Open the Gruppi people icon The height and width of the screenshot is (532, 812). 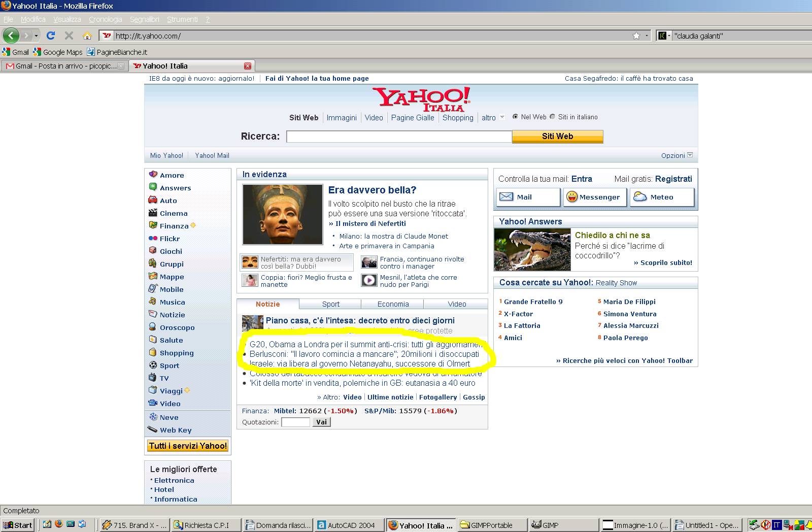(153, 263)
